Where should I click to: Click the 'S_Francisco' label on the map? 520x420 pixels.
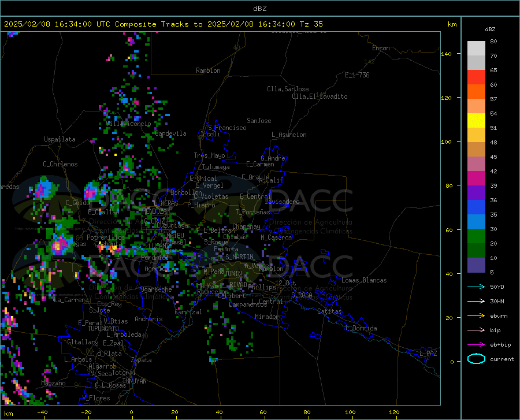pos(227,128)
